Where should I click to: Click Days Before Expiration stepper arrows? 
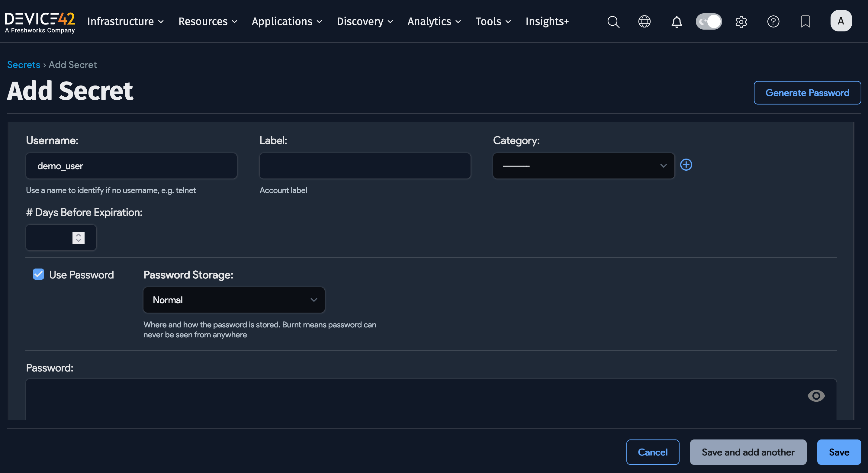tap(79, 237)
